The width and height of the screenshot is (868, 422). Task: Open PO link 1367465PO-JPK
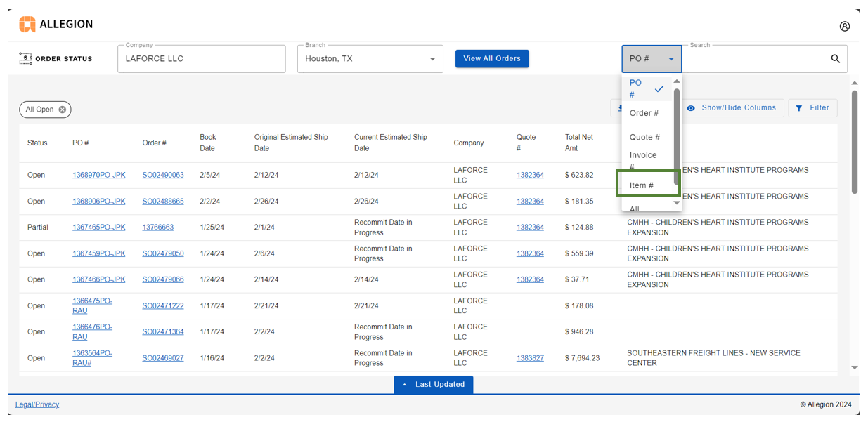coord(99,228)
